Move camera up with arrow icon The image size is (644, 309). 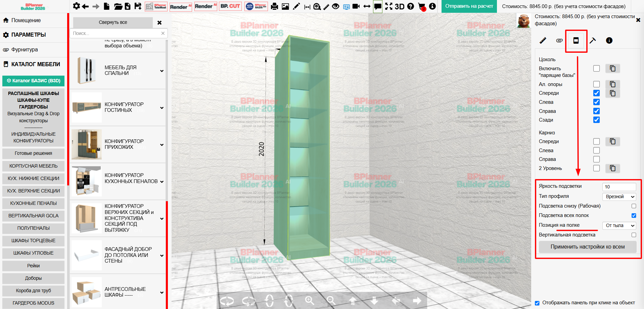coord(353,301)
